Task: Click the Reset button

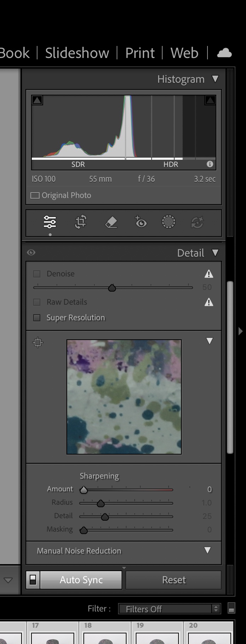Action: 174,580
